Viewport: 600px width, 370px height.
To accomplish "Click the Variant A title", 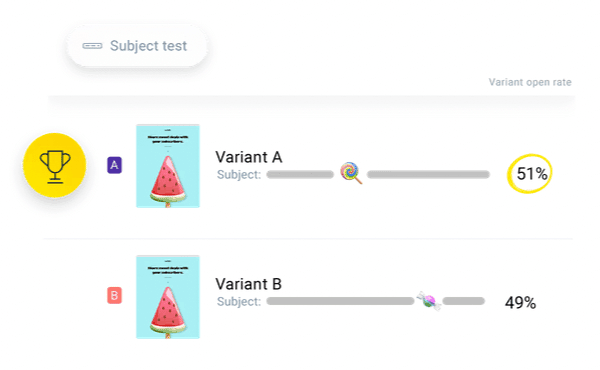I will point(249,157).
